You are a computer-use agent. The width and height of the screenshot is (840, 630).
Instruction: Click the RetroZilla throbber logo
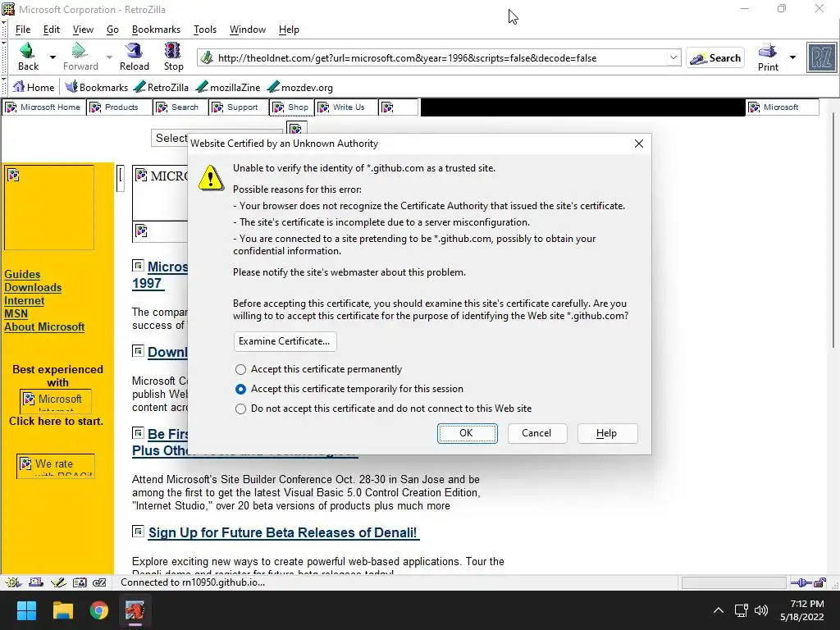click(822, 57)
